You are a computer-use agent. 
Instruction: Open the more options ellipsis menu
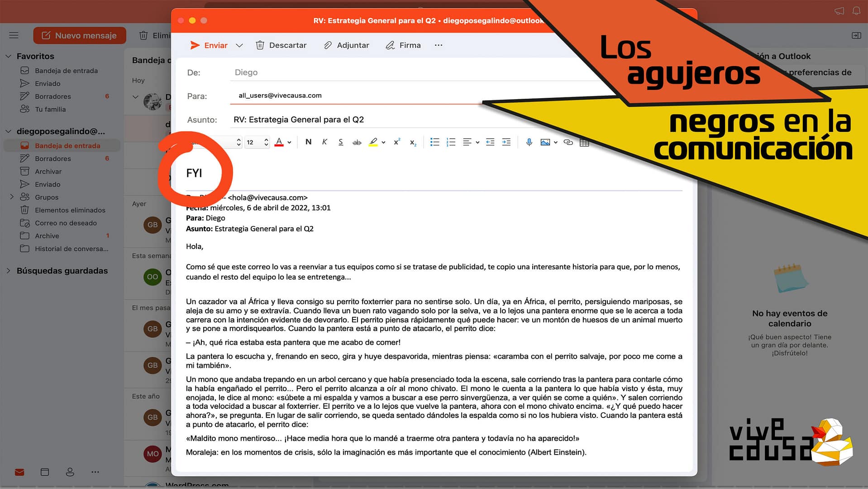438,45
